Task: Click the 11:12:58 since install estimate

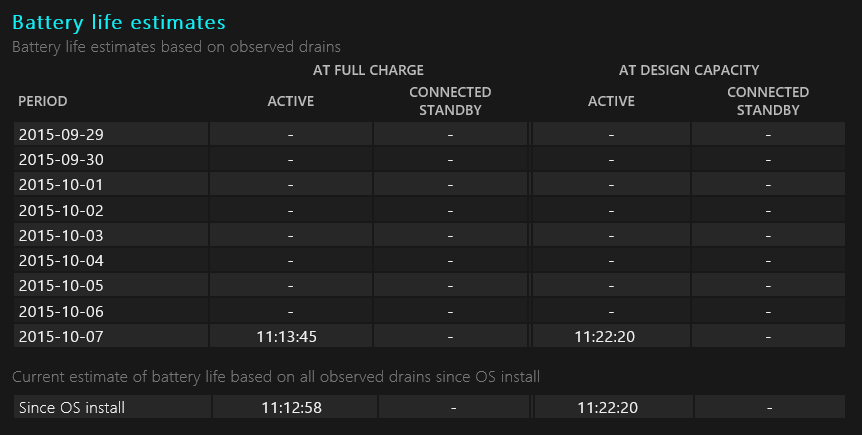Action: coord(291,407)
